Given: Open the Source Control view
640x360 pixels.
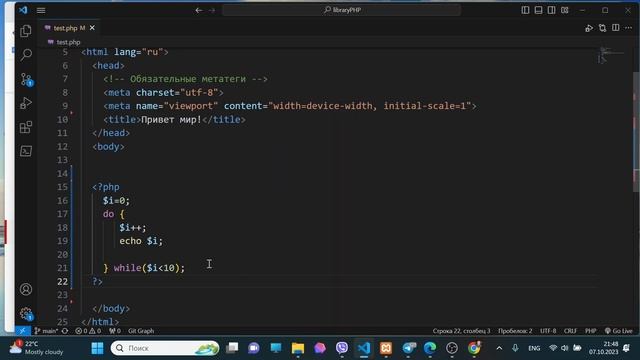Looking at the screenshot, I should [x=26, y=79].
